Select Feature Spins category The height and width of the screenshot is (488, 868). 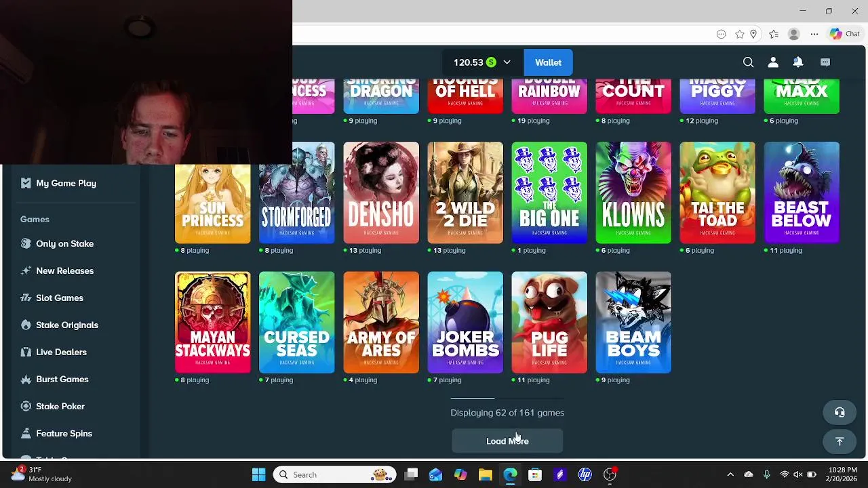coord(64,433)
